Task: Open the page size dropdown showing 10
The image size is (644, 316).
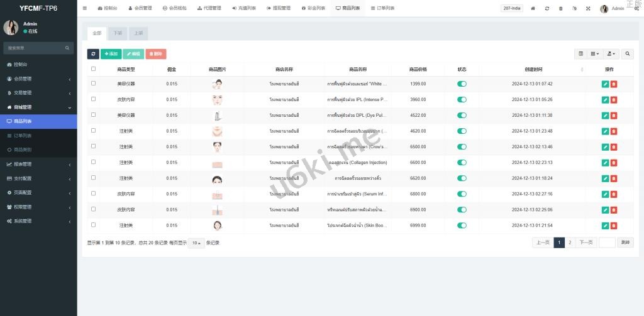Action: (196, 242)
